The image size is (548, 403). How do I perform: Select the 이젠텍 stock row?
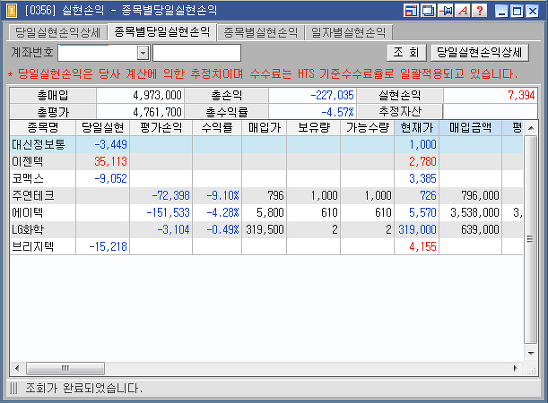coord(267,161)
